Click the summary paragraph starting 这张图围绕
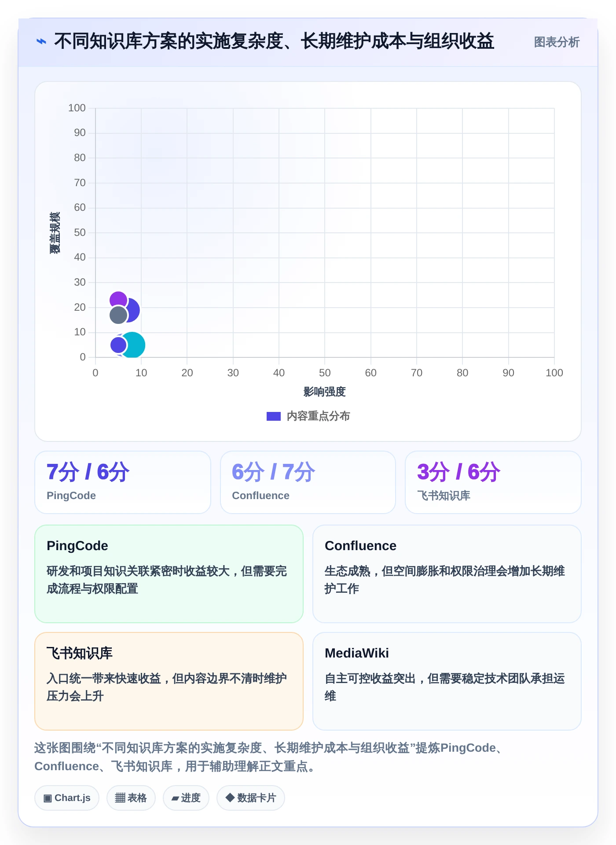 point(269,757)
